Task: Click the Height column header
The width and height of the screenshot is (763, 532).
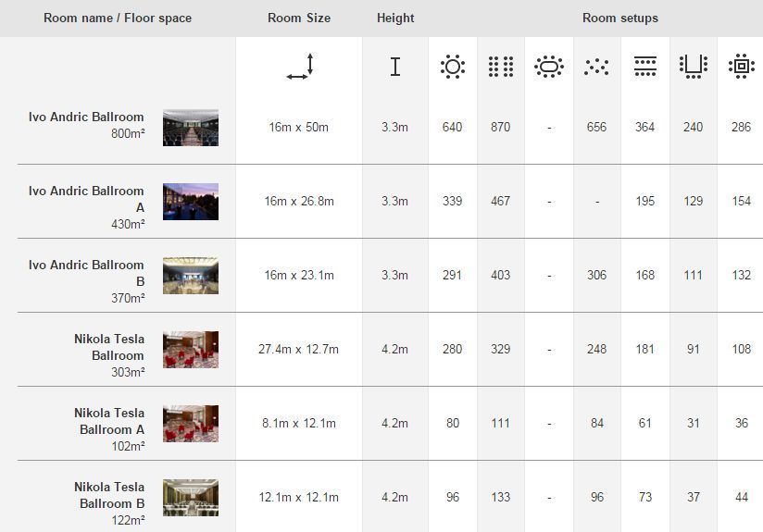Action: (x=395, y=18)
